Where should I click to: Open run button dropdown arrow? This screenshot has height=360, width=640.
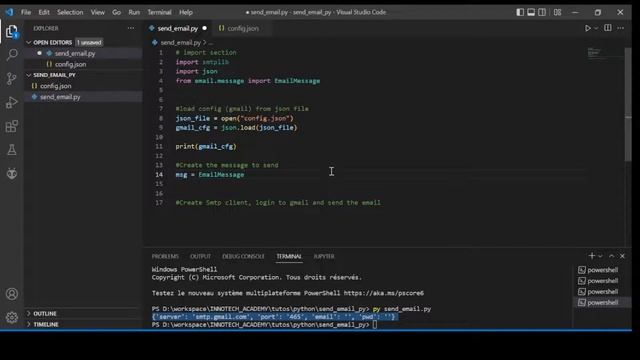point(596,28)
